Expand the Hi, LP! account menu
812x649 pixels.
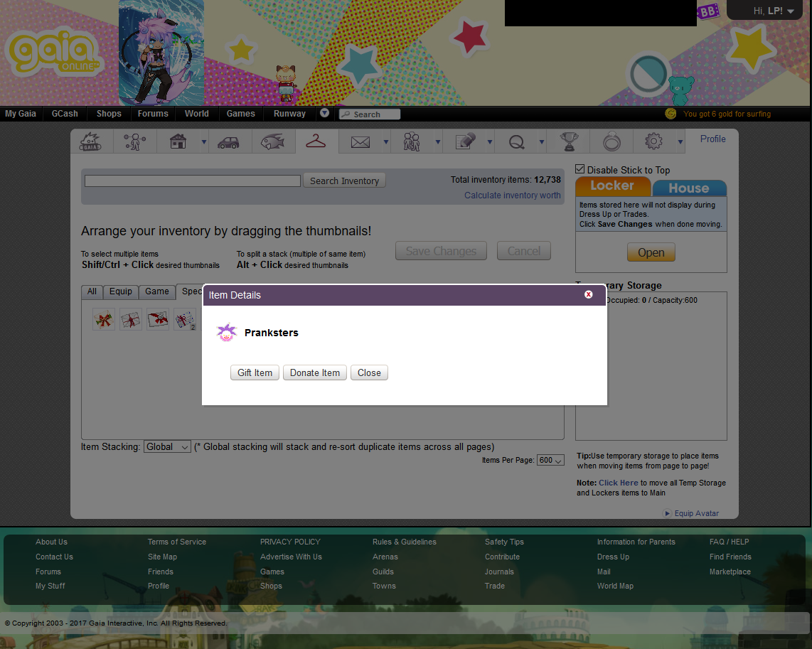773,11
